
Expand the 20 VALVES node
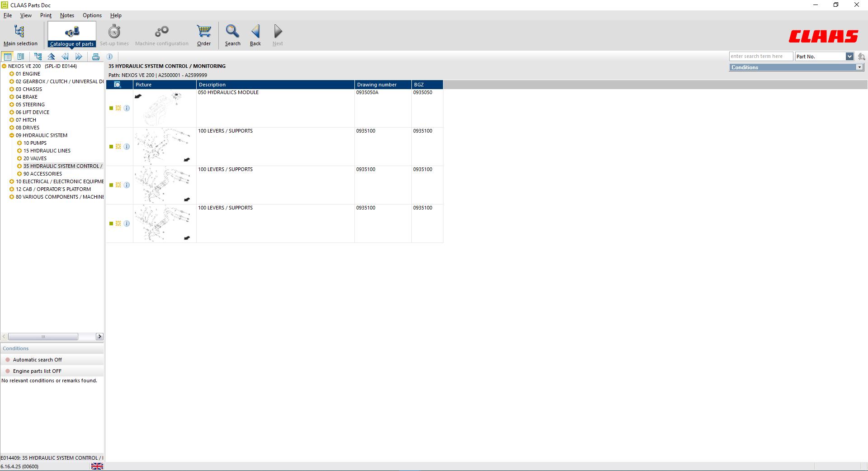click(19, 158)
